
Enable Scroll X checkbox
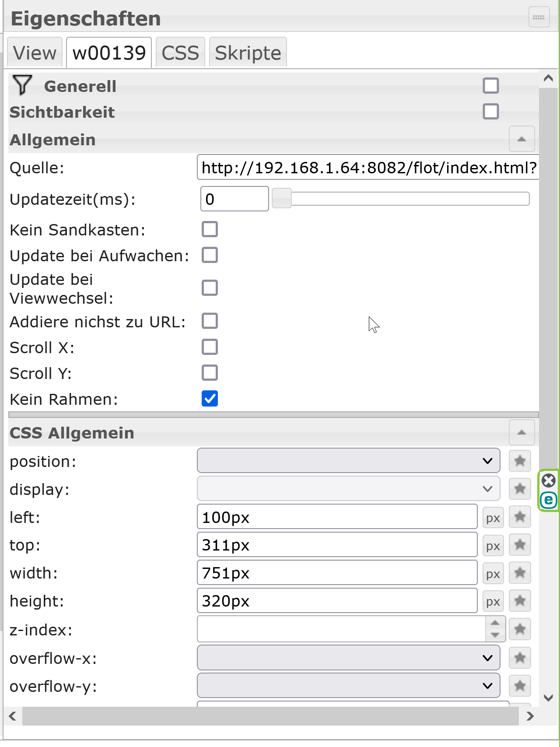click(210, 347)
